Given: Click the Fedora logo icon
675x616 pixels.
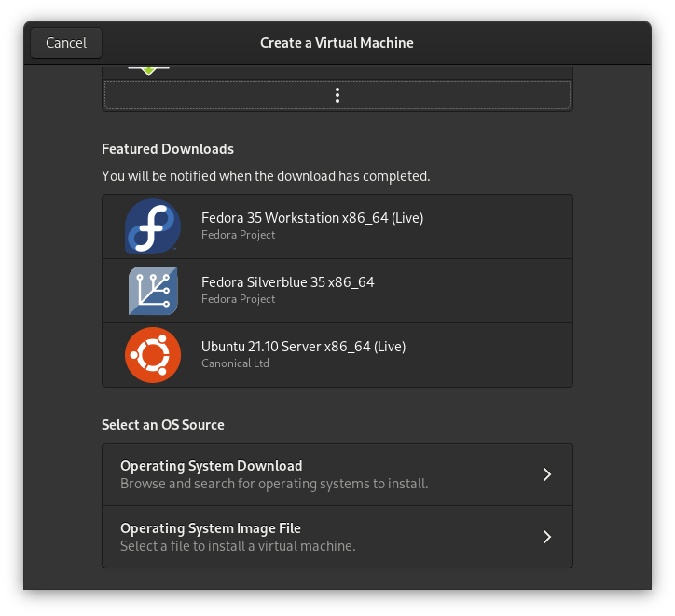Looking at the screenshot, I should click(153, 226).
